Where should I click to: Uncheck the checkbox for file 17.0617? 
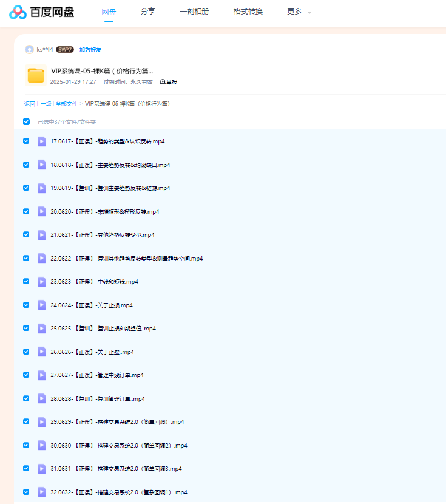[x=26, y=141]
